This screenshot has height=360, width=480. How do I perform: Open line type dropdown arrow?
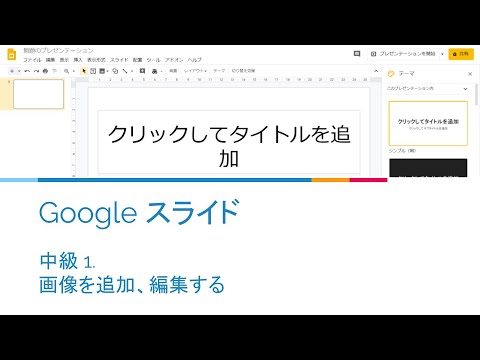click(132, 71)
